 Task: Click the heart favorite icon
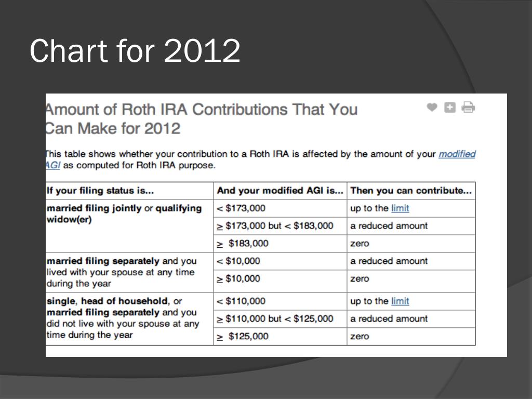pos(432,107)
